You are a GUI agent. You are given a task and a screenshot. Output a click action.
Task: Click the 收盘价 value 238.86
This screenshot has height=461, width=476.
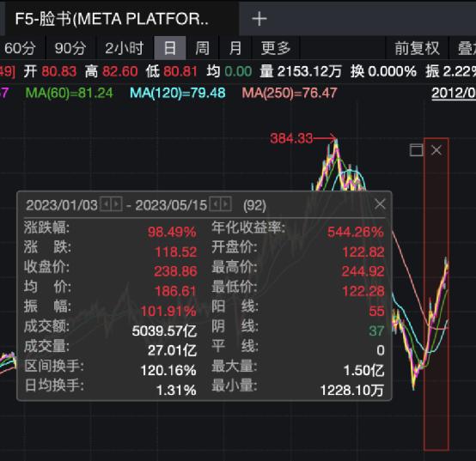coord(175,271)
